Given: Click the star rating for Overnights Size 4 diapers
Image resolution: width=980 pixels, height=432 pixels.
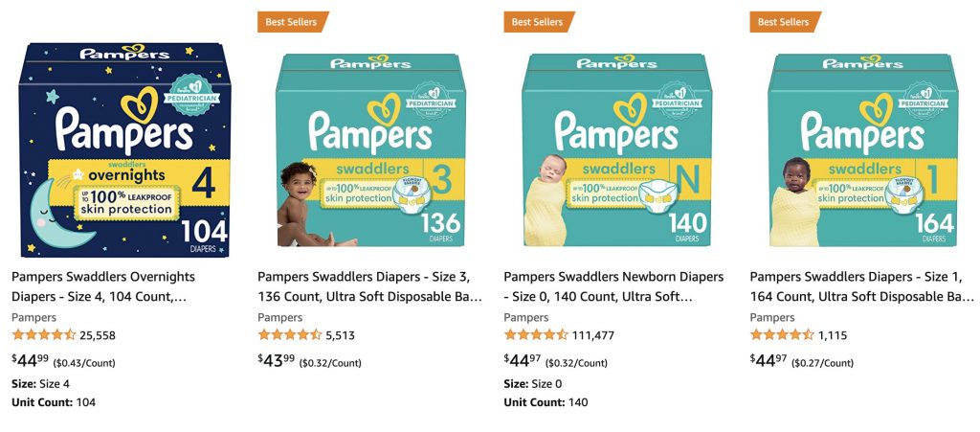Looking at the screenshot, I should [x=44, y=335].
